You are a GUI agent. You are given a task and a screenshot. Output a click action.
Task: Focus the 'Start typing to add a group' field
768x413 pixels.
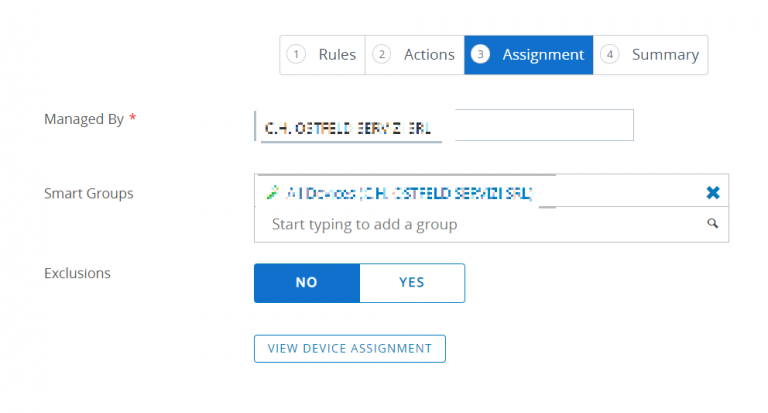491,224
